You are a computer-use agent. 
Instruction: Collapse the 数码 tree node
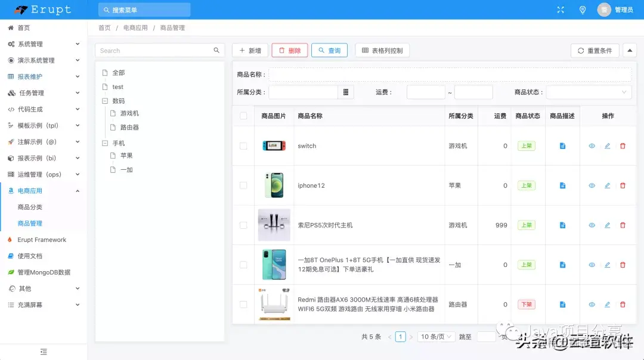coord(104,101)
